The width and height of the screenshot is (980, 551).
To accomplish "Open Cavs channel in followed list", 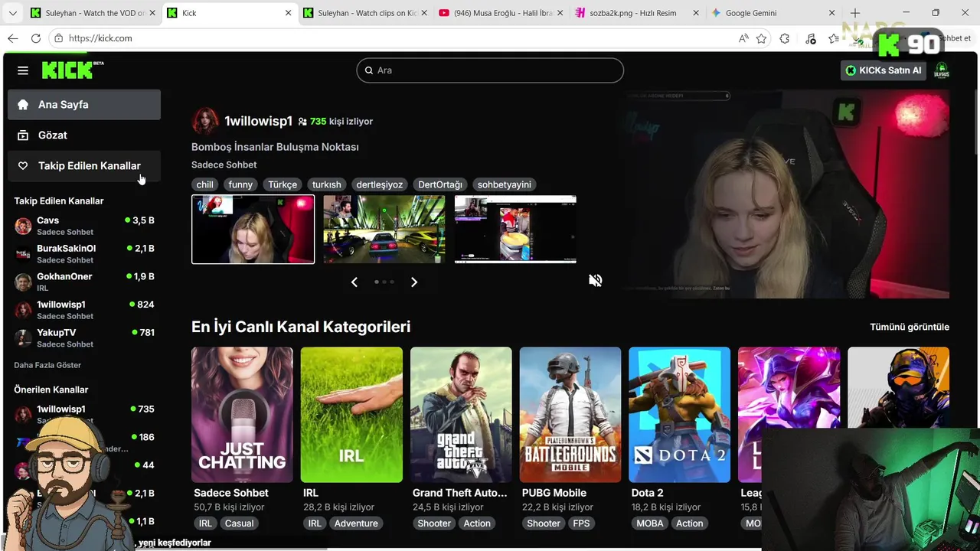I will pyautogui.click(x=84, y=226).
